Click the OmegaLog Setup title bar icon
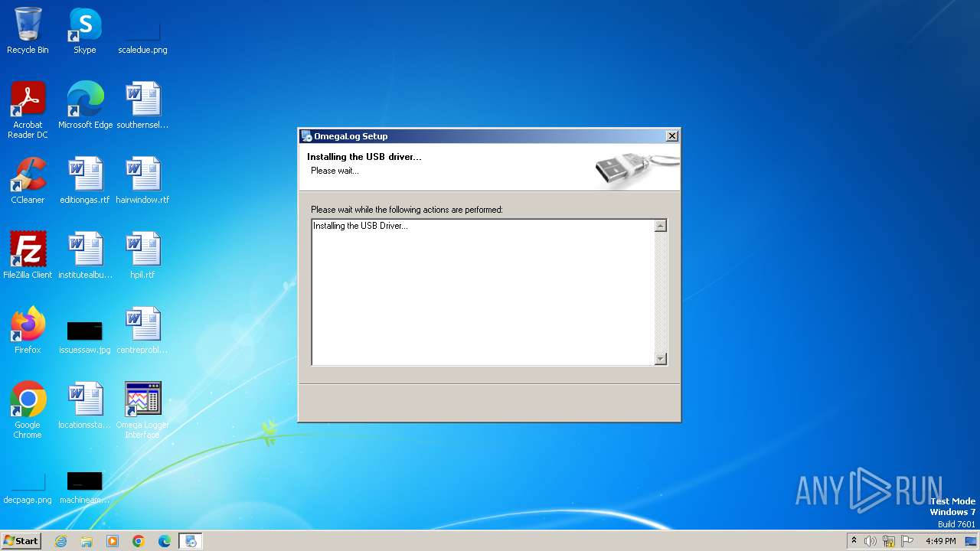Image resolution: width=980 pixels, height=551 pixels. (306, 136)
